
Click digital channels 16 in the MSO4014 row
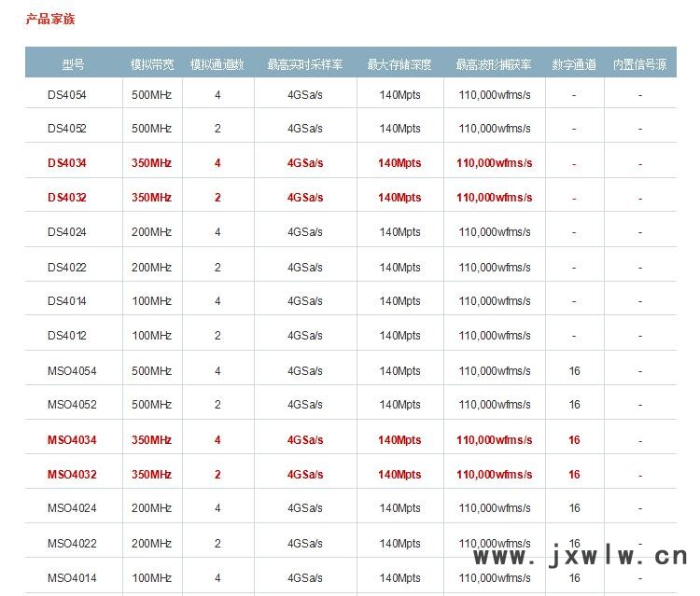(x=574, y=578)
